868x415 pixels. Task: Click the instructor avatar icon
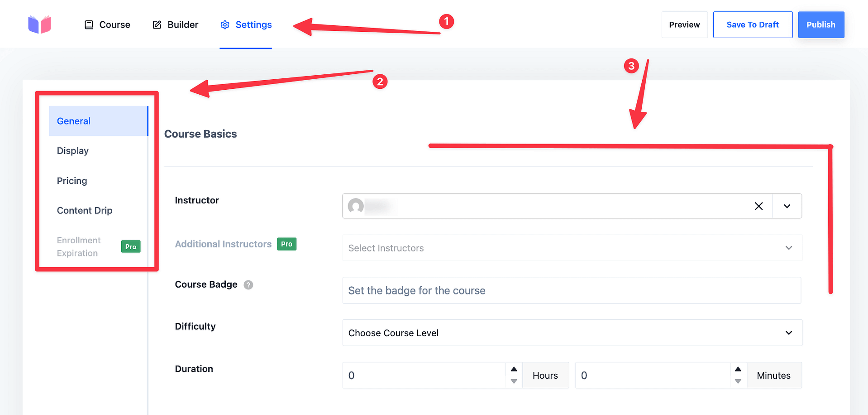click(x=356, y=206)
